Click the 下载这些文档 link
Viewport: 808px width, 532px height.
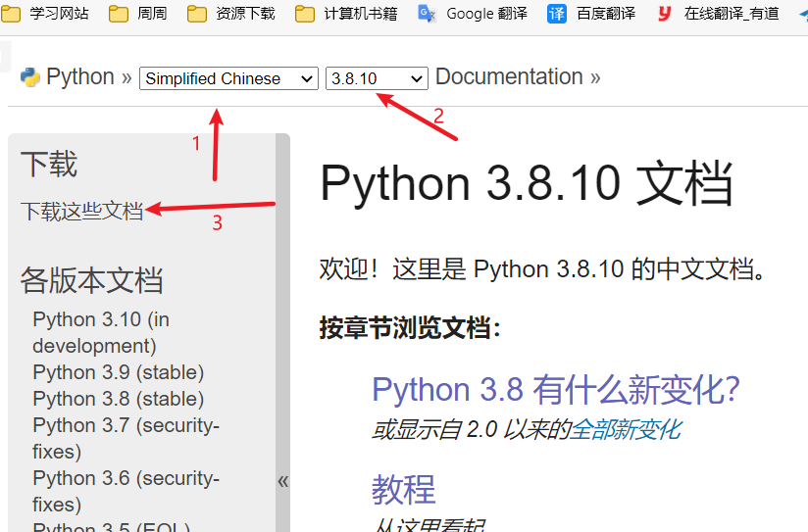tap(82, 212)
